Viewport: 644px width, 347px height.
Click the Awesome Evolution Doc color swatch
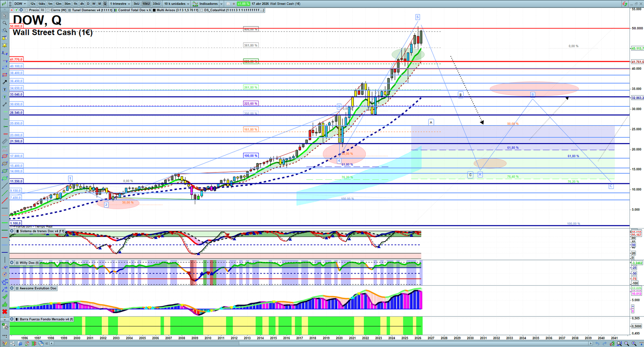click(17, 289)
